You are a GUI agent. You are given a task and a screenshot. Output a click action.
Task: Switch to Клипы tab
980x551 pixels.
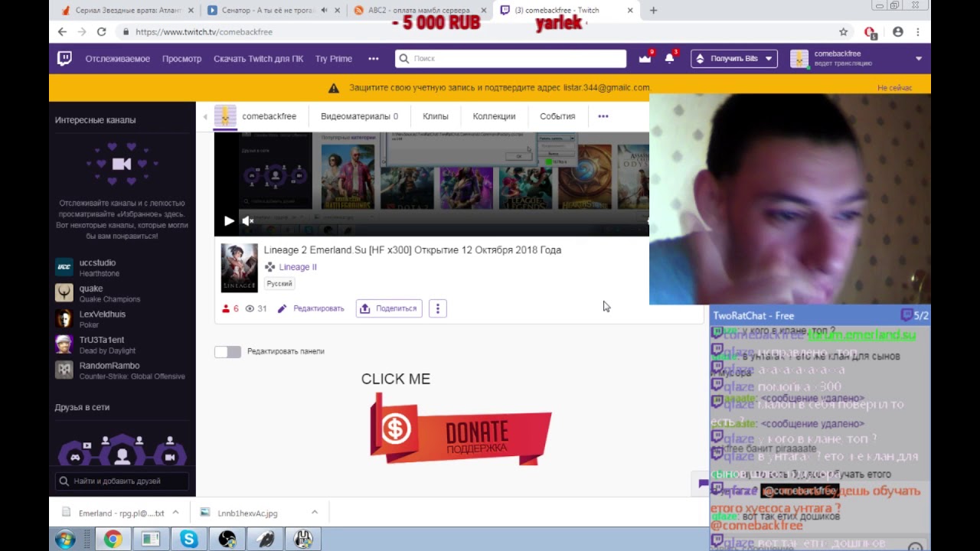coord(436,116)
